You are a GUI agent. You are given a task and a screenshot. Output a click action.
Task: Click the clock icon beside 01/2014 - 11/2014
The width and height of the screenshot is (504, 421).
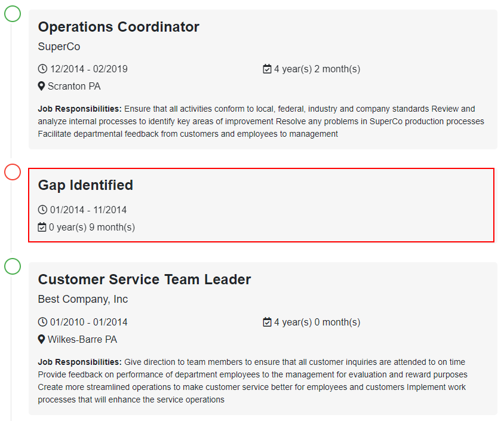pyautogui.click(x=42, y=210)
